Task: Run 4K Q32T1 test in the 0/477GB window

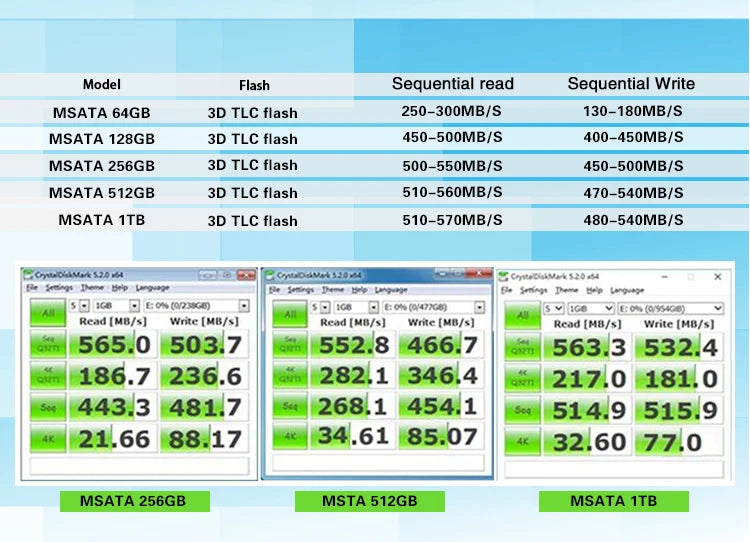Action: (290, 376)
